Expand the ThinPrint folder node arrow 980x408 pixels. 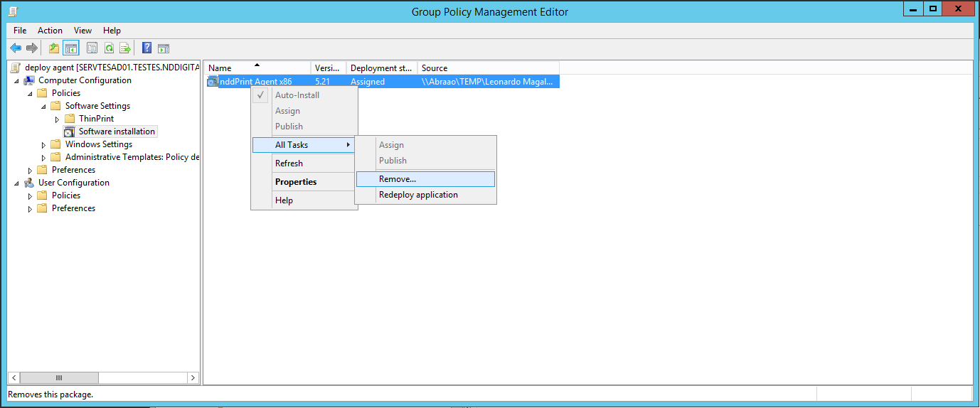click(58, 119)
